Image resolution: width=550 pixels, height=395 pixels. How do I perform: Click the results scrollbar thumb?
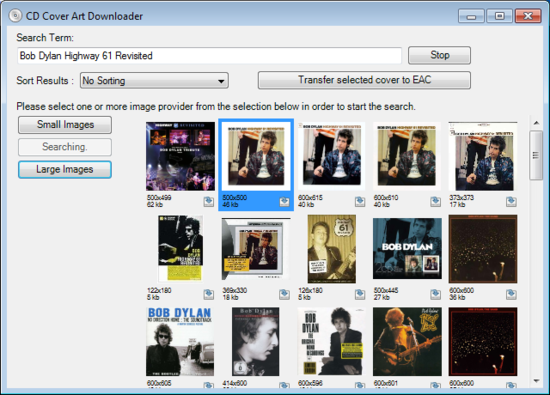[536, 155]
